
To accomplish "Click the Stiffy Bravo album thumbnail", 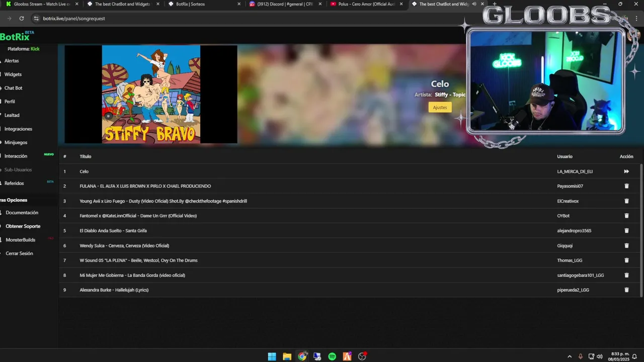I will 151,95.
